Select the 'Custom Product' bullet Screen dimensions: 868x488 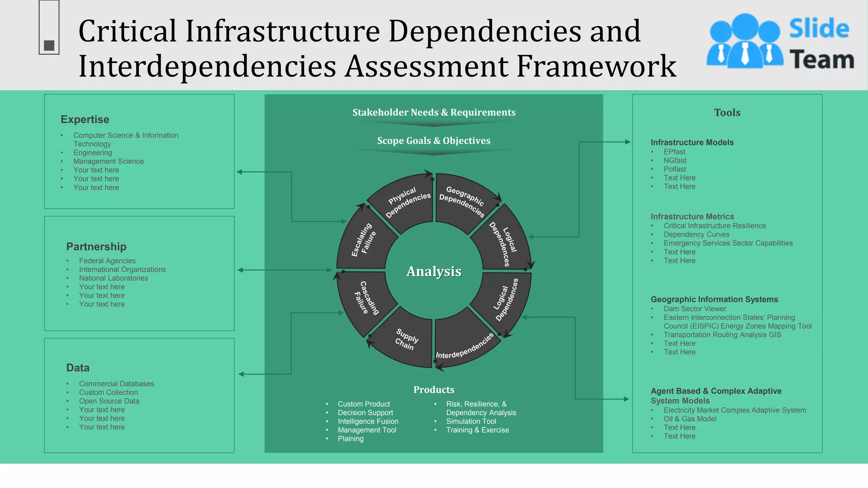364,404
